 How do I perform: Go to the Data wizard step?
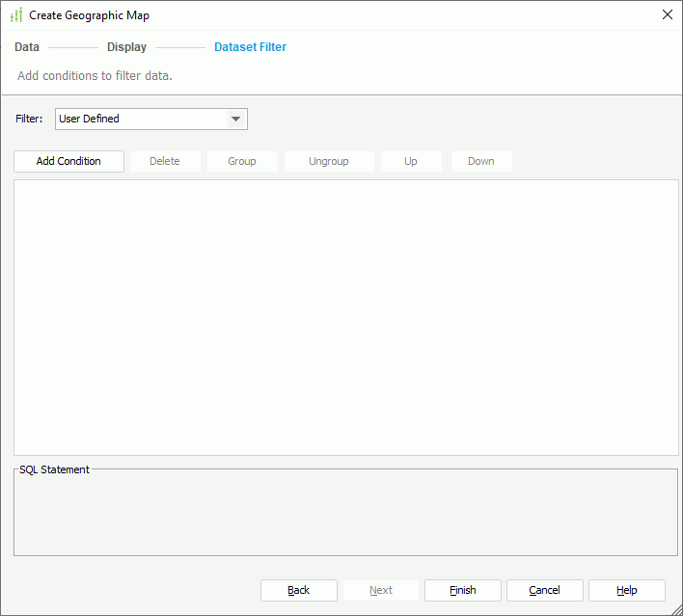pos(27,46)
